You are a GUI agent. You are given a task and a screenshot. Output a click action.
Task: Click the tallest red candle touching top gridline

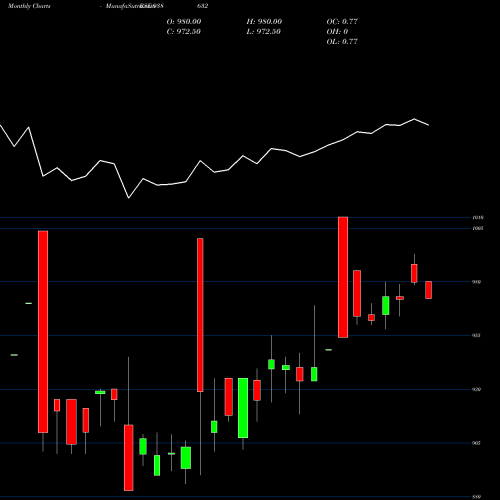tap(343, 277)
